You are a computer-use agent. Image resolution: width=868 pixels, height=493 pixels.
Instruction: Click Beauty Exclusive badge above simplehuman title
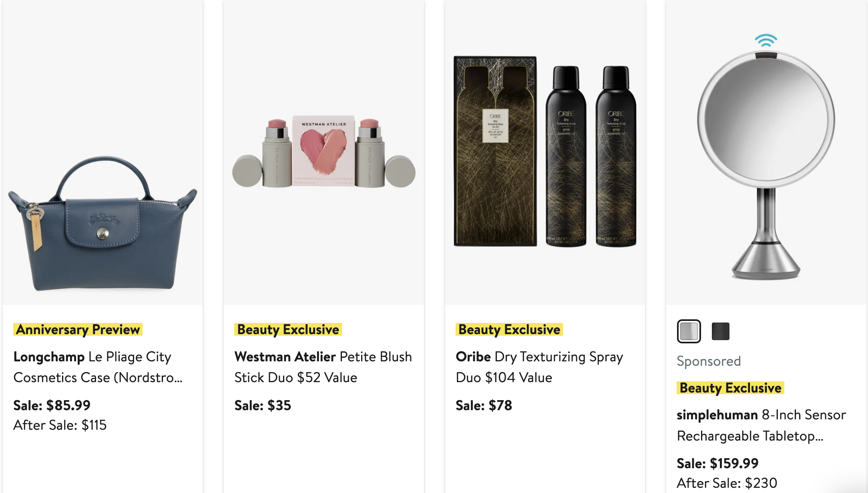point(730,388)
